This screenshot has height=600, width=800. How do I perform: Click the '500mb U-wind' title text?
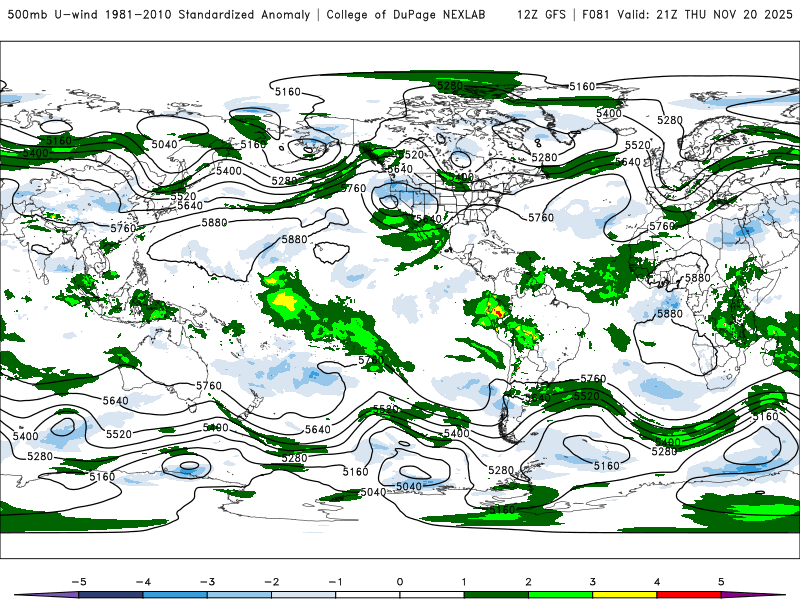click(x=52, y=14)
